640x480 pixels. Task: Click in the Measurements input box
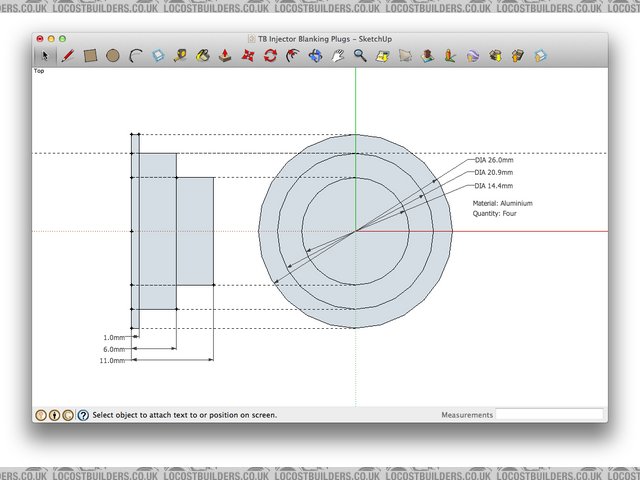coord(550,414)
